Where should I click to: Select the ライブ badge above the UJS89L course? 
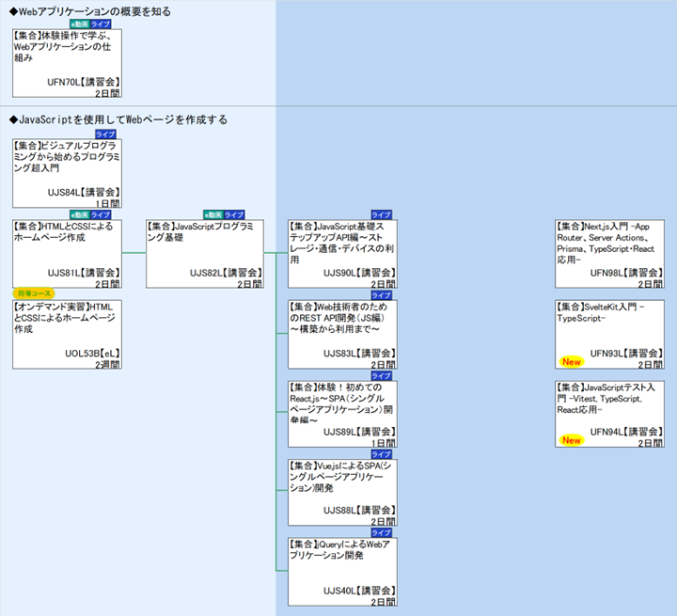tap(381, 376)
